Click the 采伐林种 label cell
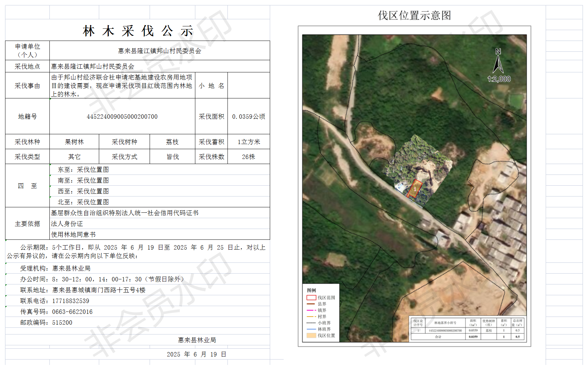The width and height of the screenshot is (588, 370). pyautogui.click(x=27, y=142)
